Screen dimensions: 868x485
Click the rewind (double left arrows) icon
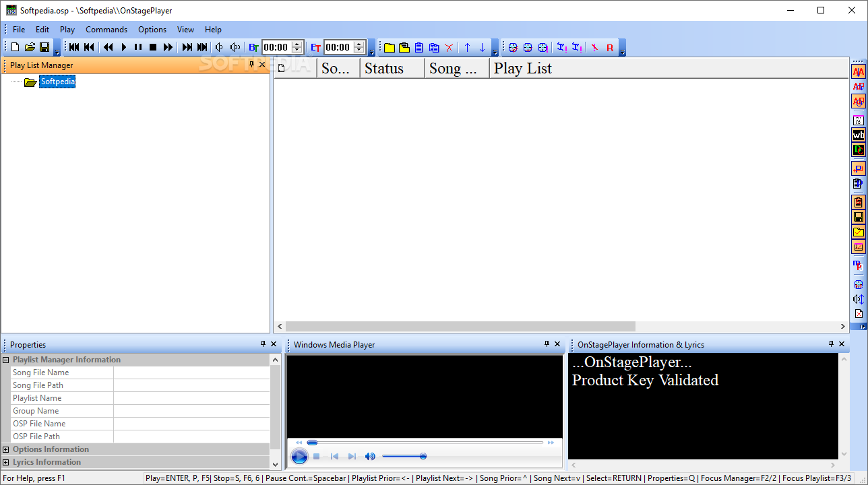pos(108,47)
